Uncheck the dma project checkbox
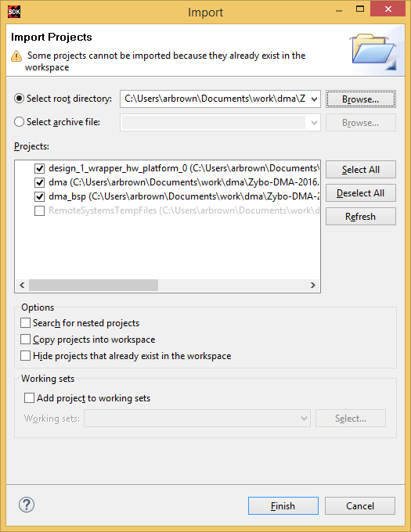Image resolution: width=411 pixels, height=532 pixels. (x=39, y=182)
